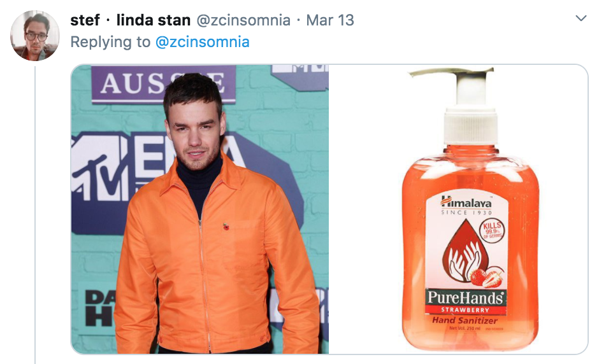Open the photo of man in orange jacket

[200, 209]
